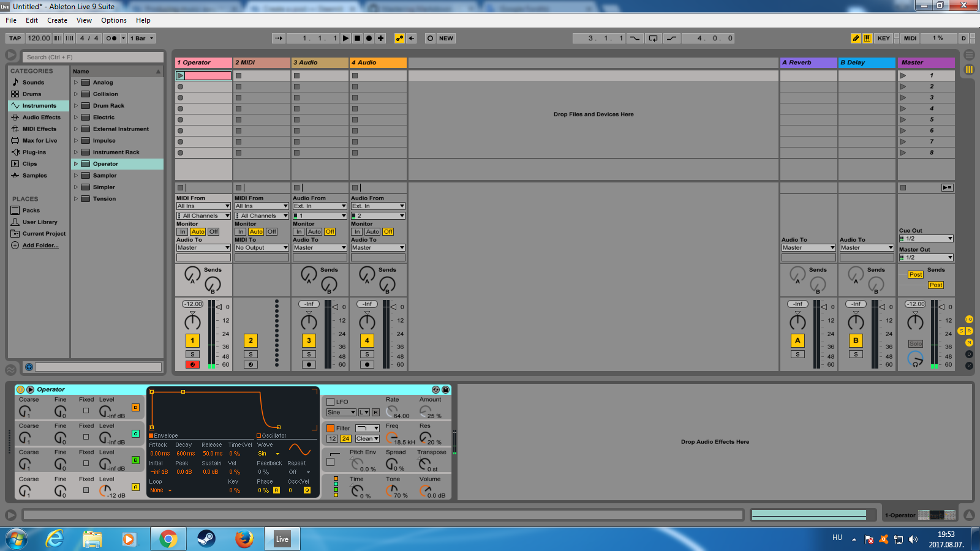Click the MIDI map mode button
The image size is (980, 551).
click(910, 38)
